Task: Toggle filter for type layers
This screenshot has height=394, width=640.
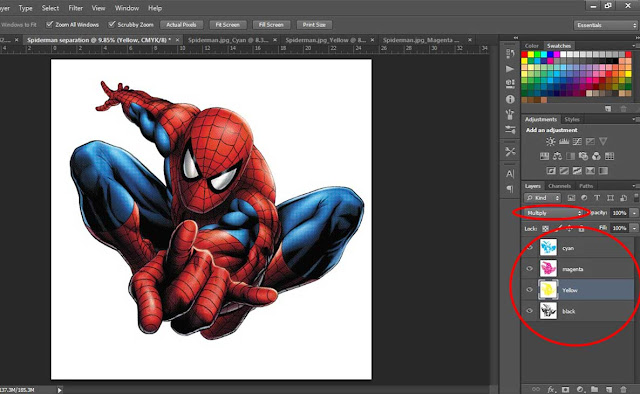Action: (x=597, y=198)
